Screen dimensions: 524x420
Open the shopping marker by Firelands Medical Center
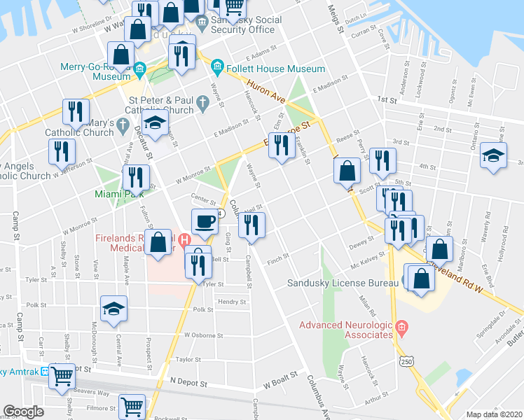point(158,242)
